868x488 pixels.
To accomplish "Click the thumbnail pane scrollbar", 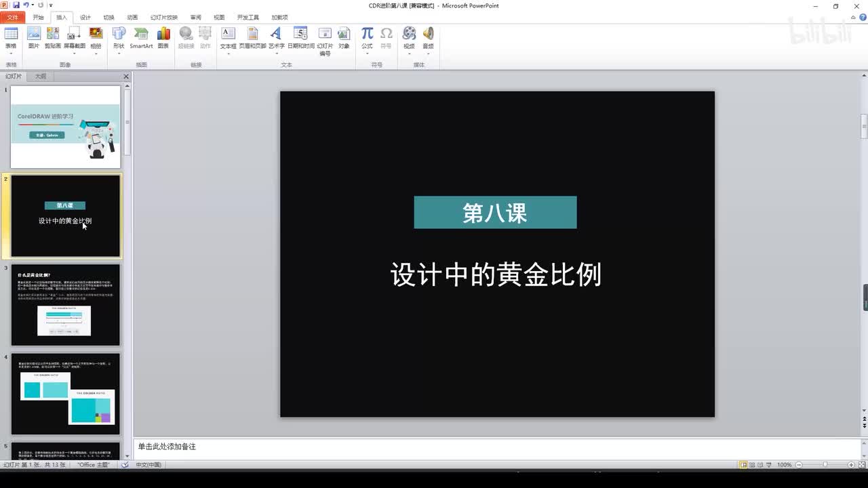I will pos(127,122).
